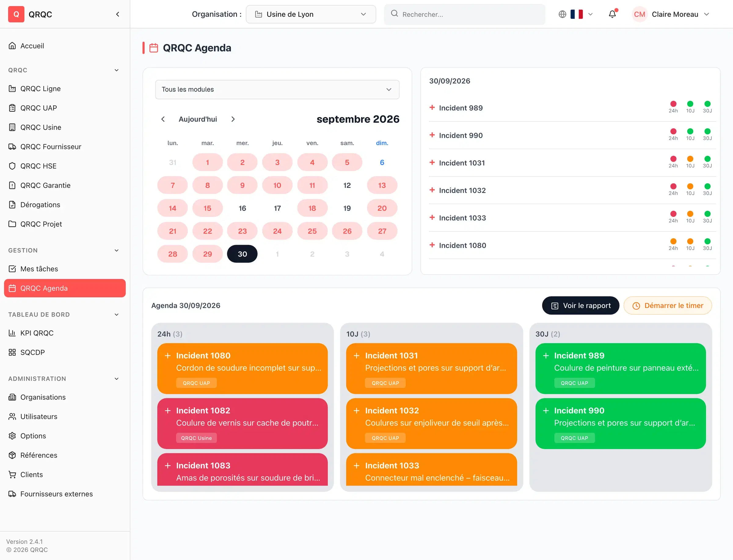Click Voir le rapport button
The width and height of the screenshot is (733, 560).
point(580,305)
